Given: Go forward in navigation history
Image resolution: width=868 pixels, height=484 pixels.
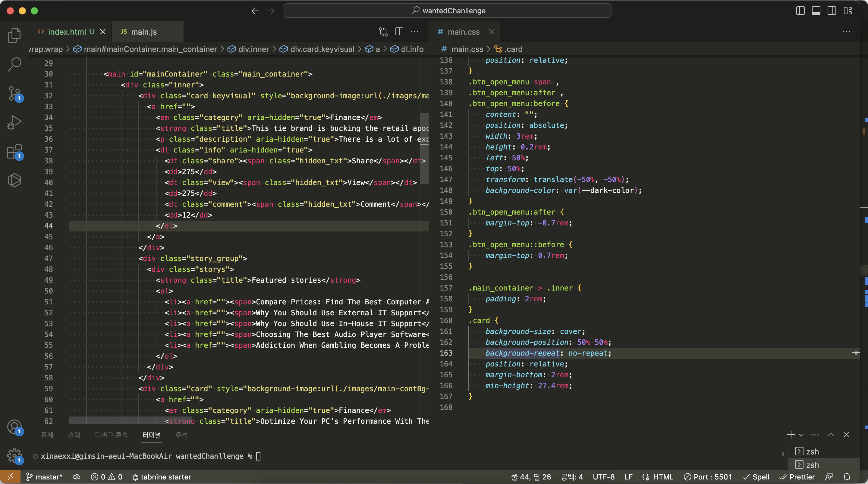Looking at the screenshot, I should 271,11.
